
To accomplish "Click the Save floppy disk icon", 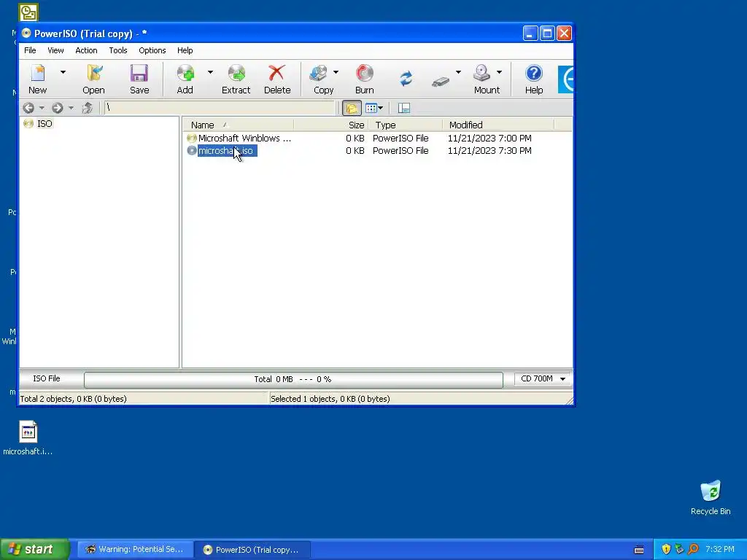I will coord(139,74).
